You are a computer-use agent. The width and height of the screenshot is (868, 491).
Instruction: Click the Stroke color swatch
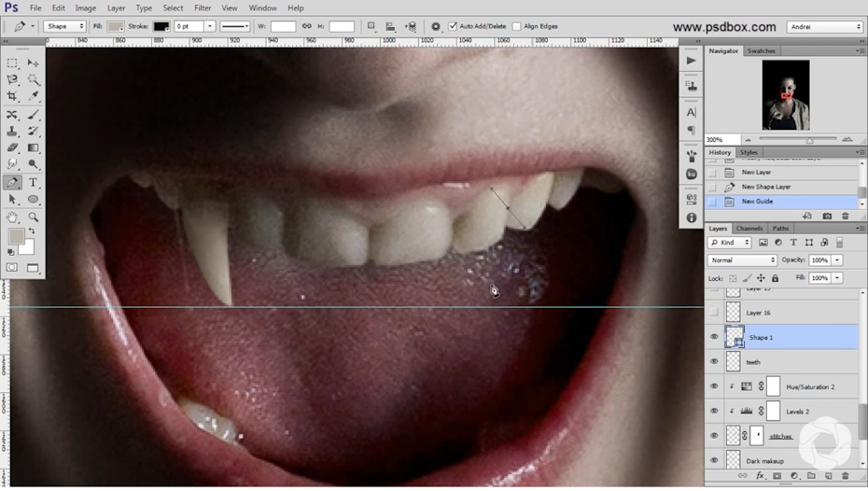(x=161, y=26)
